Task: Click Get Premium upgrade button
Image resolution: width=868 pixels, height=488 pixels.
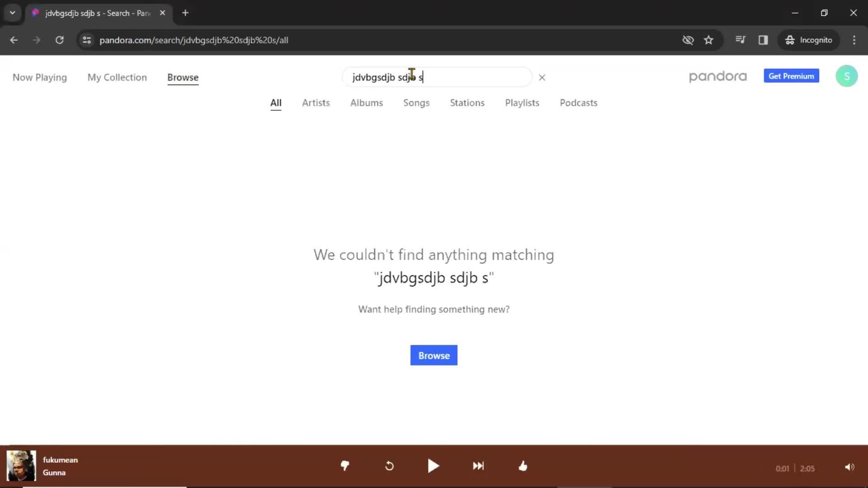Action: tap(791, 76)
